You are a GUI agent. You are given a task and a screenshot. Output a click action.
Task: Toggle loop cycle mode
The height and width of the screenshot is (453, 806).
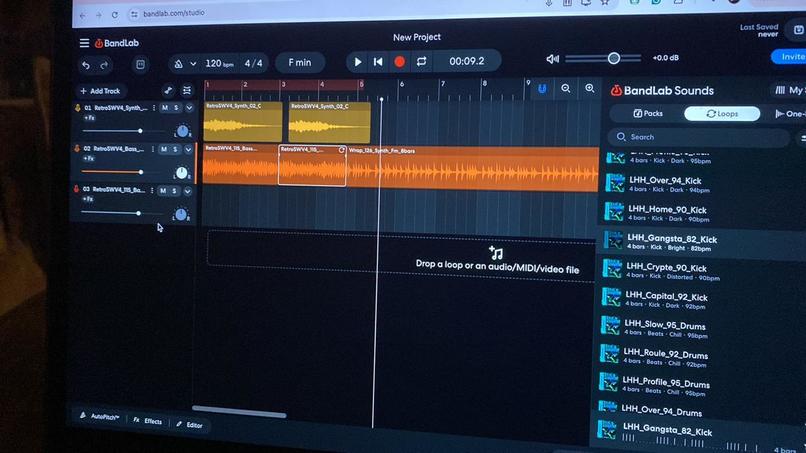click(422, 61)
